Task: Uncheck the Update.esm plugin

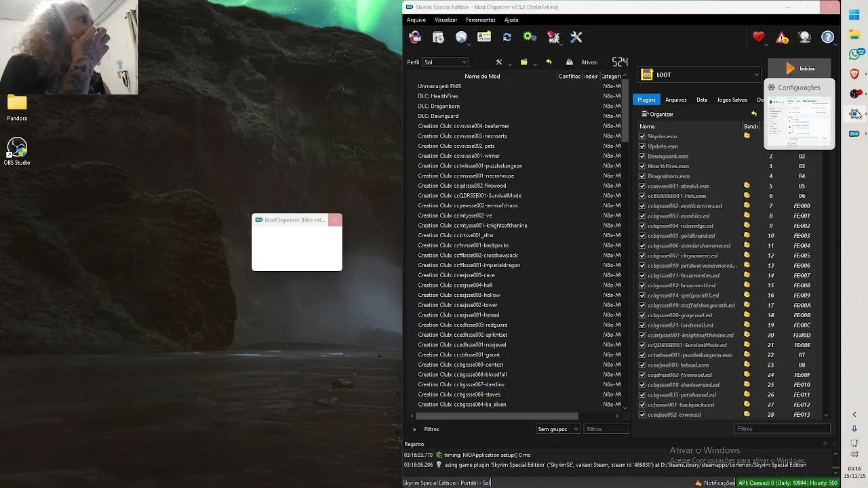Action: point(642,146)
